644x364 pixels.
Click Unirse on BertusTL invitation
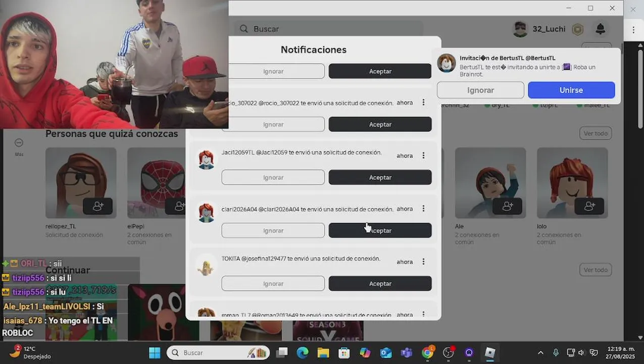(x=571, y=90)
